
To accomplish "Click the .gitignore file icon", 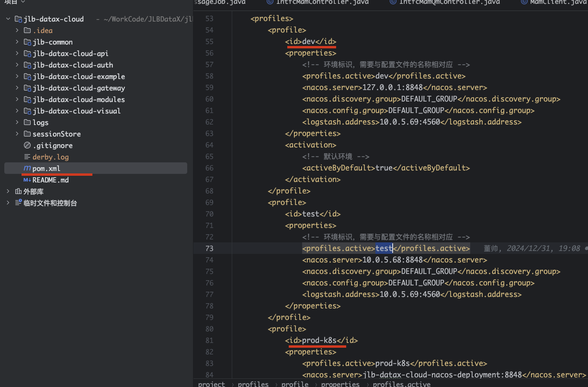I will click(27, 146).
